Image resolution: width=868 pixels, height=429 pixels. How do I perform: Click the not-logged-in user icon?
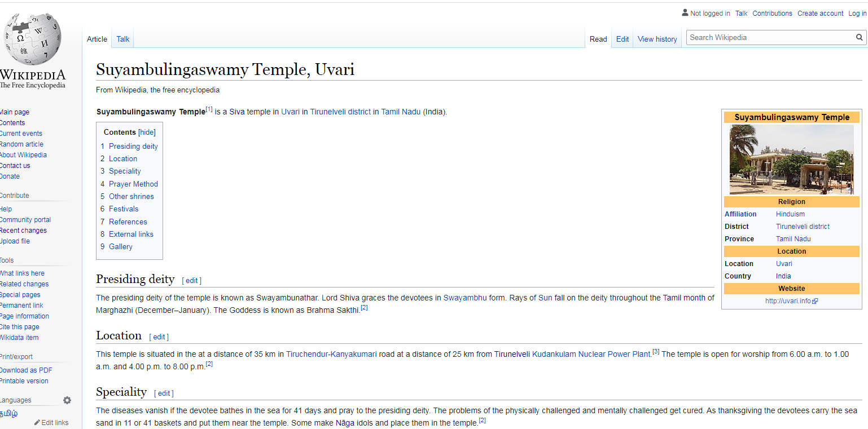coord(685,12)
